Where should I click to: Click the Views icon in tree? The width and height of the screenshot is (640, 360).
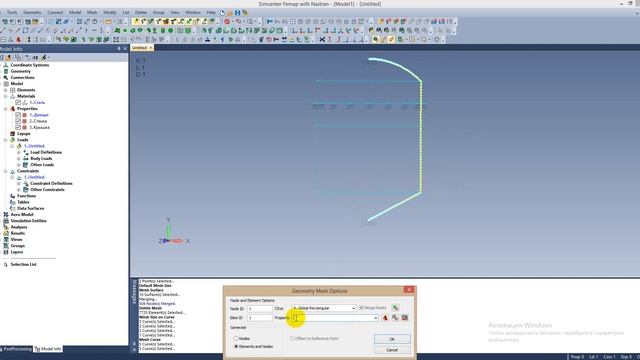[x=6, y=239]
